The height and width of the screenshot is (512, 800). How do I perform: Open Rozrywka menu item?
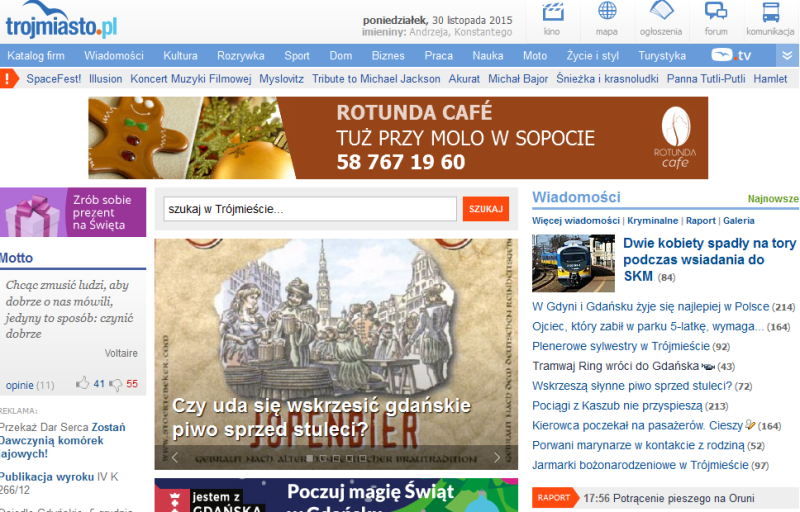click(x=241, y=56)
